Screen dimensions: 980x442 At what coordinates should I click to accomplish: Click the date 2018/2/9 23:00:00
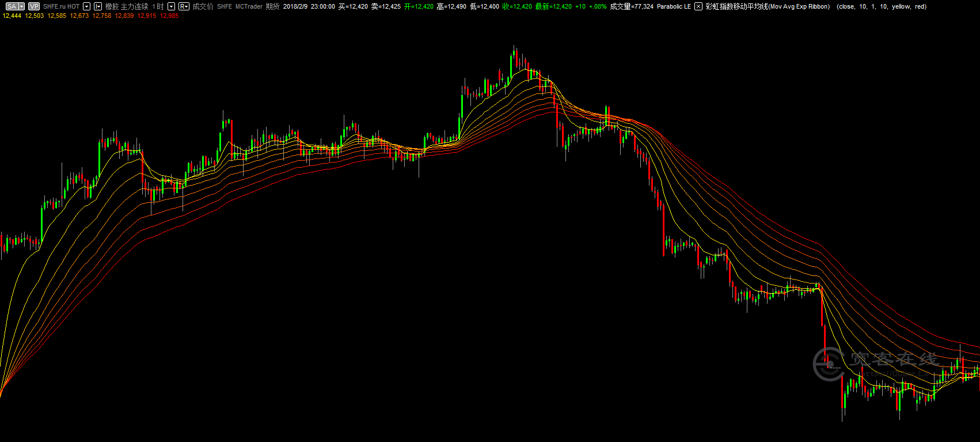click(x=309, y=6)
